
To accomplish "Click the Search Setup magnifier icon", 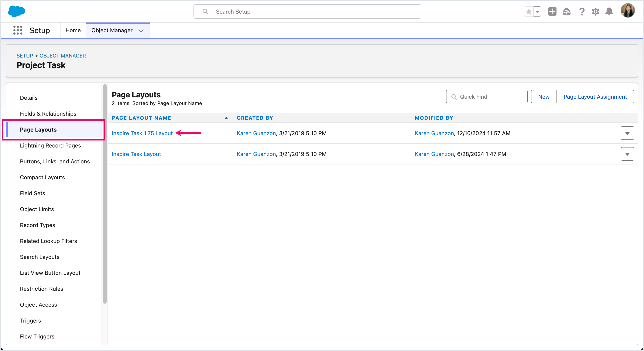I will point(205,11).
